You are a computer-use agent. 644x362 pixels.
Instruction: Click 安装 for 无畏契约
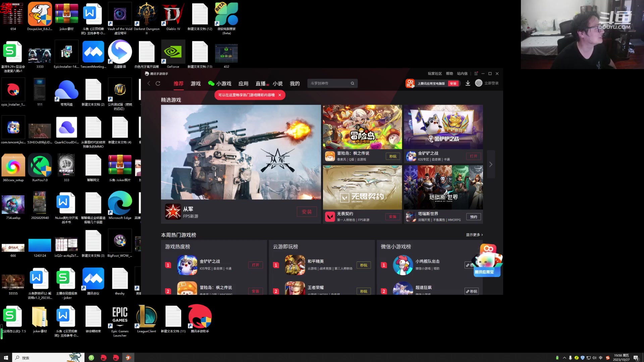click(392, 217)
